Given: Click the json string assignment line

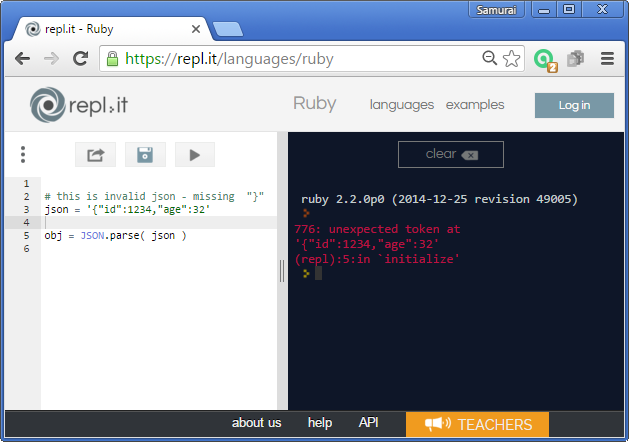Looking at the screenshot, I should tap(127, 210).
